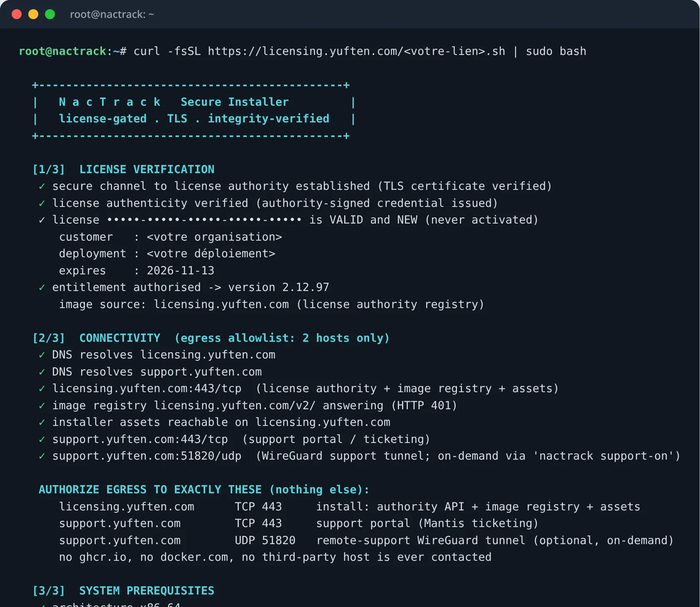Click the masked license key dots
Viewport: 700px width, 607px height.
(204, 220)
